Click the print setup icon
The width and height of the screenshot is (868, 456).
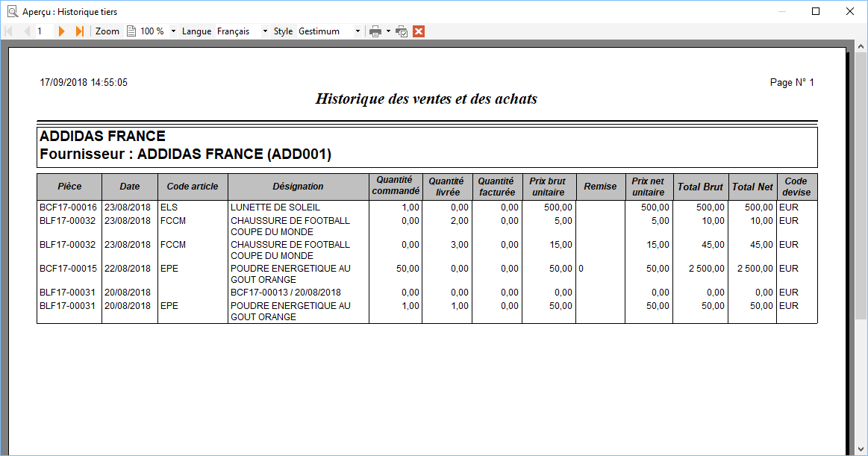pos(402,31)
